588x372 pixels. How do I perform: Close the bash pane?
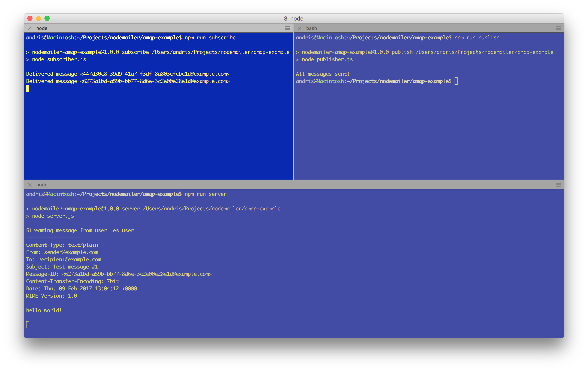pos(300,28)
